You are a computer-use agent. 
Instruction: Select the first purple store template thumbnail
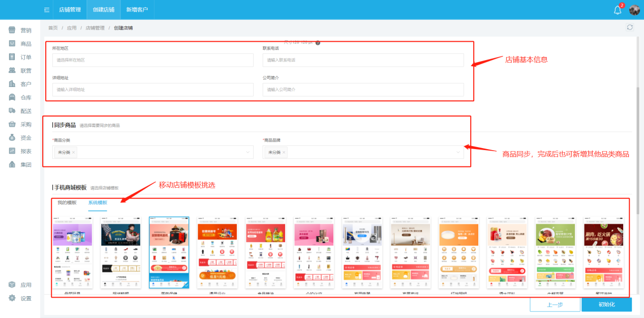click(x=75, y=252)
